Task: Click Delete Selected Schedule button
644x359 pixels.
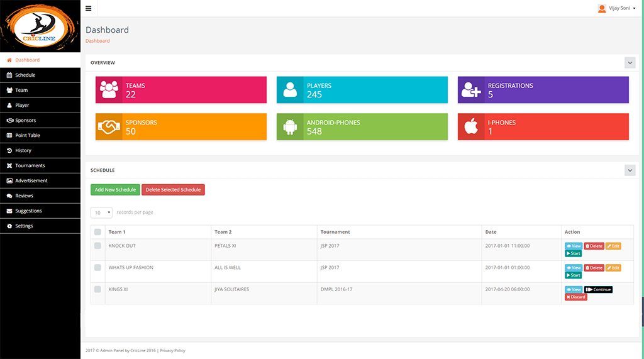Action: pos(173,190)
